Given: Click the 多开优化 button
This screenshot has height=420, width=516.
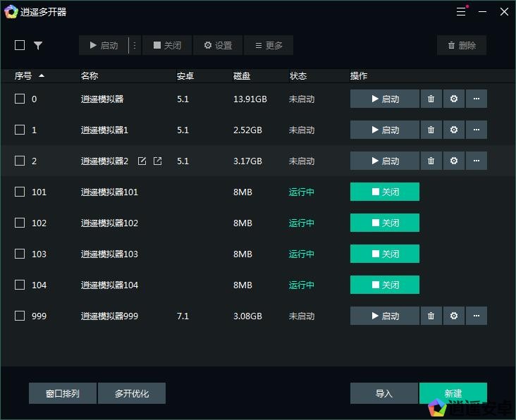Looking at the screenshot, I should tap(132, 393).
